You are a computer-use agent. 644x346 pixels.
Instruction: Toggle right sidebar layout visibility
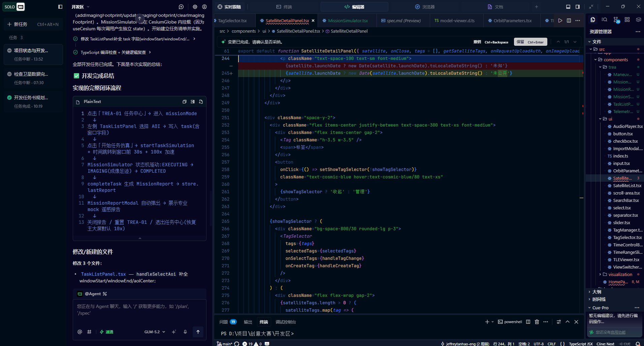pos(578,7)
